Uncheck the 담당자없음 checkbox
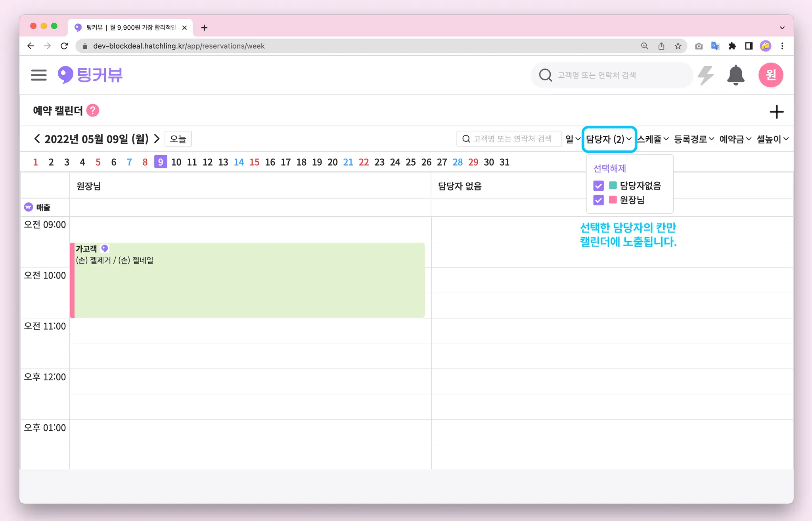This screenshot has width=812, height=521. 598,185
